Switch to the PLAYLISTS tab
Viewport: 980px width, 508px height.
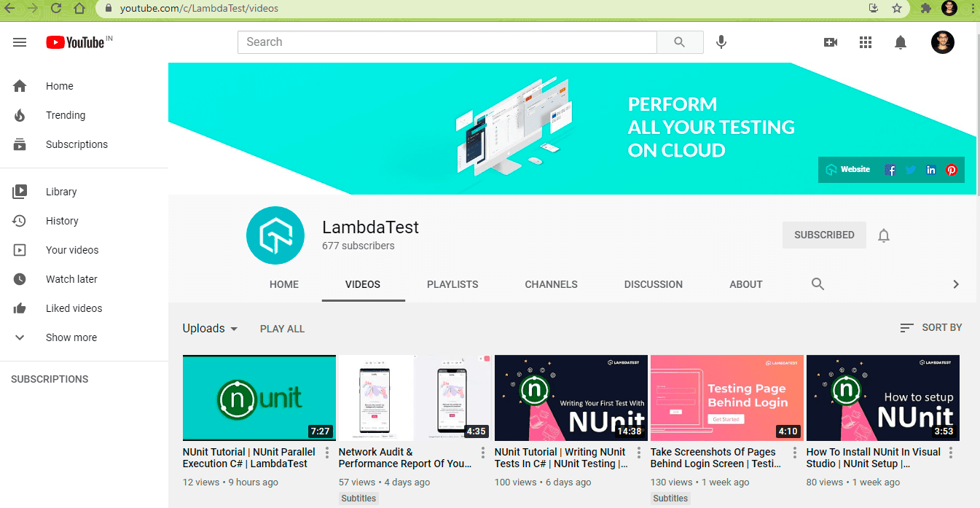[x=452, y=284]
